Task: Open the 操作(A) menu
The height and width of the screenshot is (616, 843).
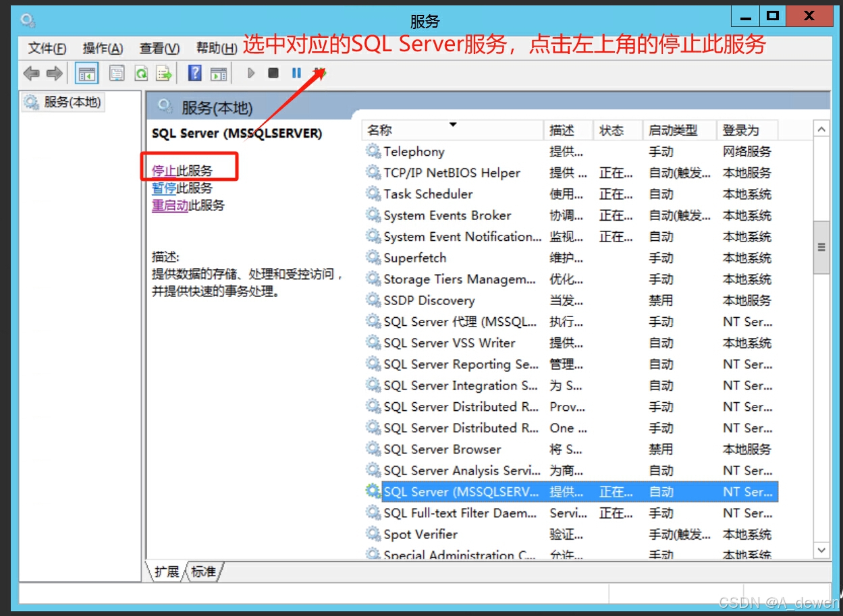Action: tap(103, 49)
